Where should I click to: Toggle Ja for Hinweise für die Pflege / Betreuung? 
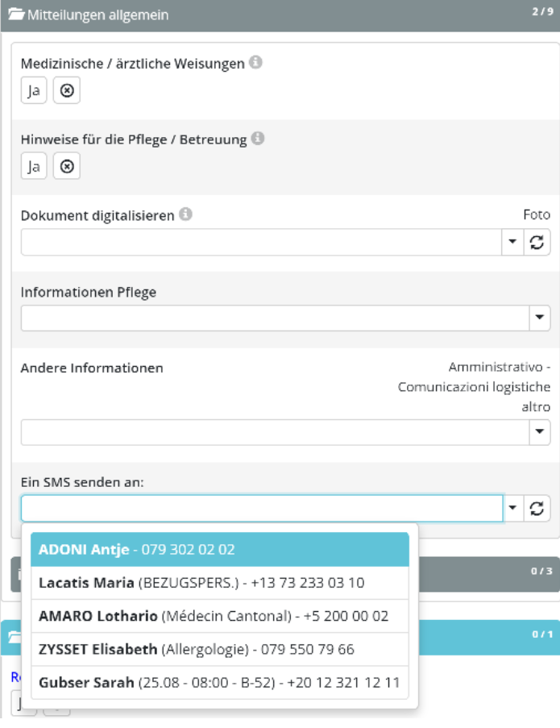click(x=34, y=167)
